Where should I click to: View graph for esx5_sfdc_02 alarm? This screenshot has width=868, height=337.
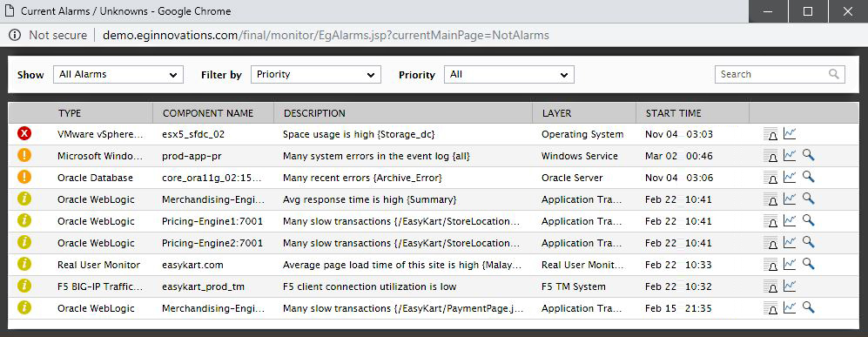(x=790, y=133)
